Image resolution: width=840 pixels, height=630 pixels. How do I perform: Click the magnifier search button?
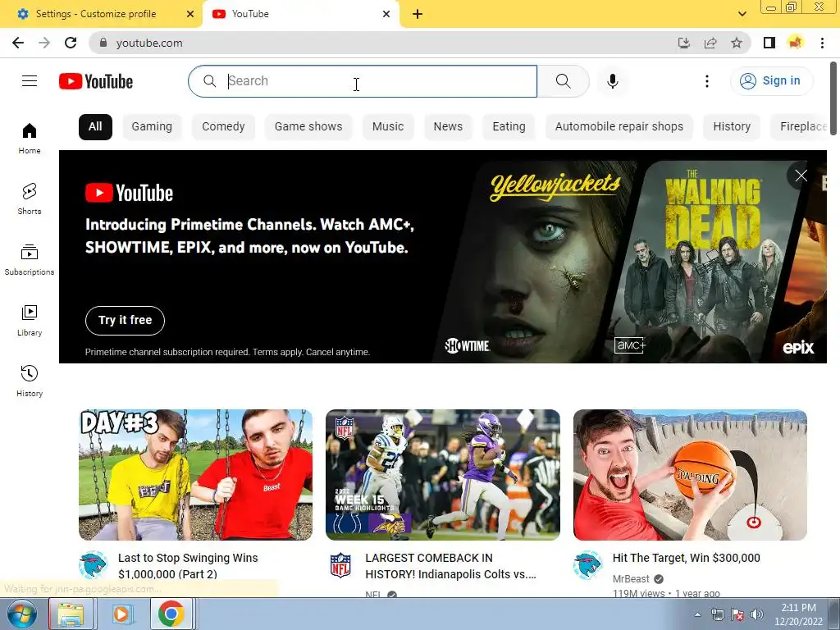point(563,81)
